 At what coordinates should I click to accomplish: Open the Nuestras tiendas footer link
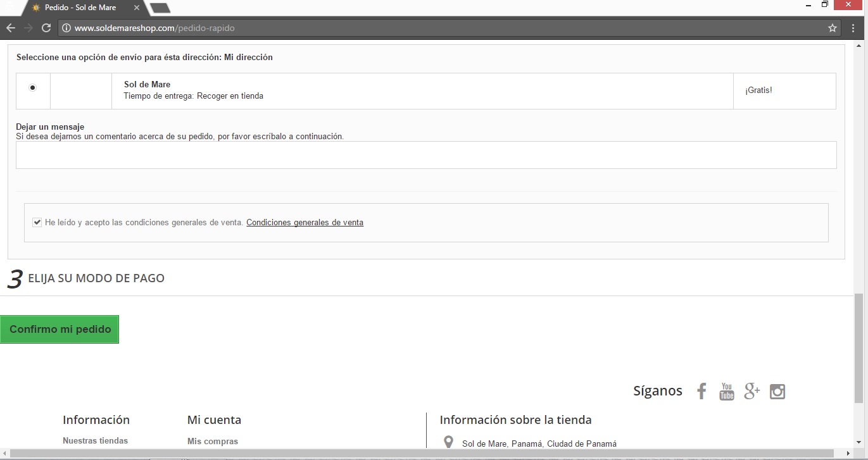(x=95, y=441)
